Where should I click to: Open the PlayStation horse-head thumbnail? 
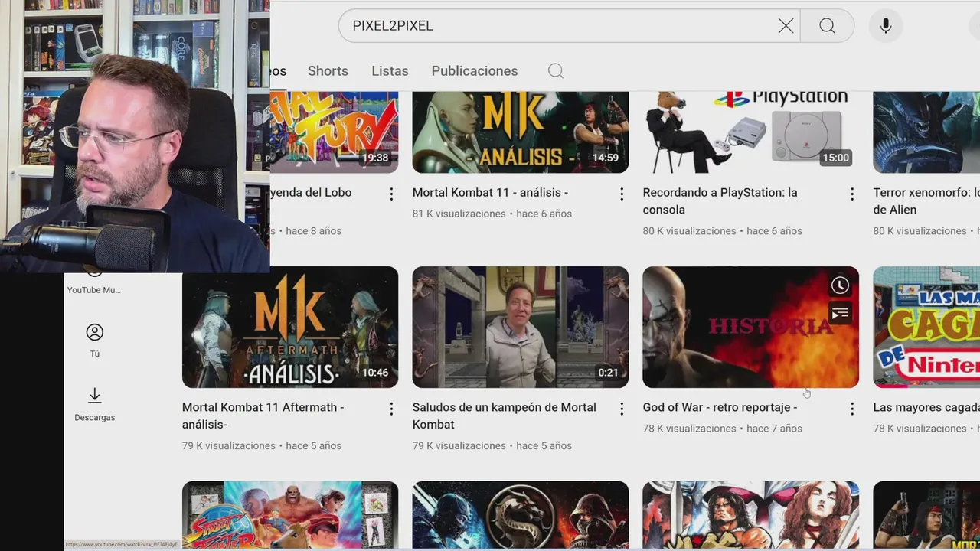click(x=751, y=132)
